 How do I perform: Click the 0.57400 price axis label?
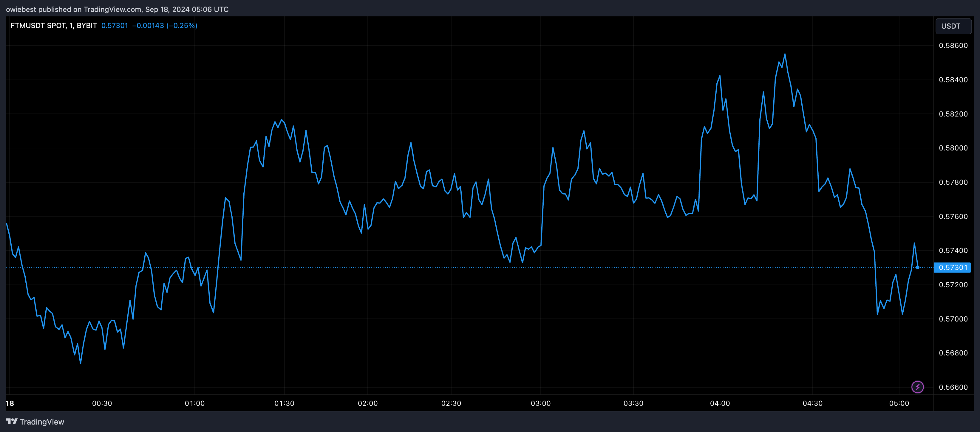coord(953,250)
